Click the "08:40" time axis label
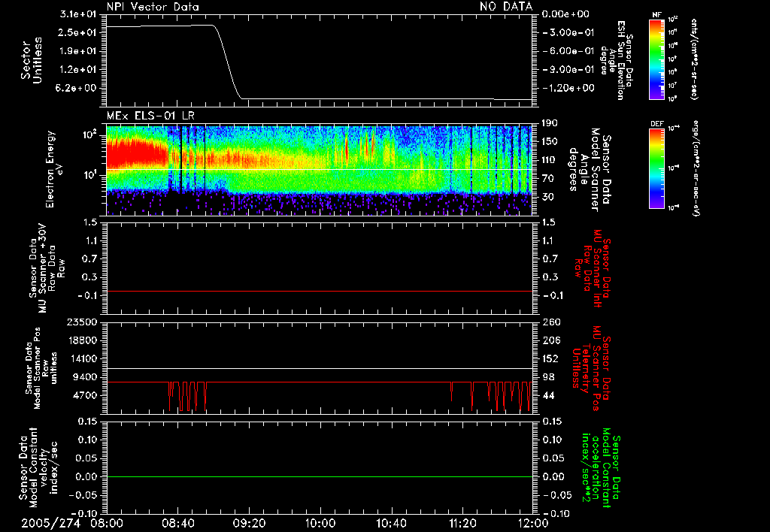The height and width of the screenshot is (532, 770). [x=178, y=524]
